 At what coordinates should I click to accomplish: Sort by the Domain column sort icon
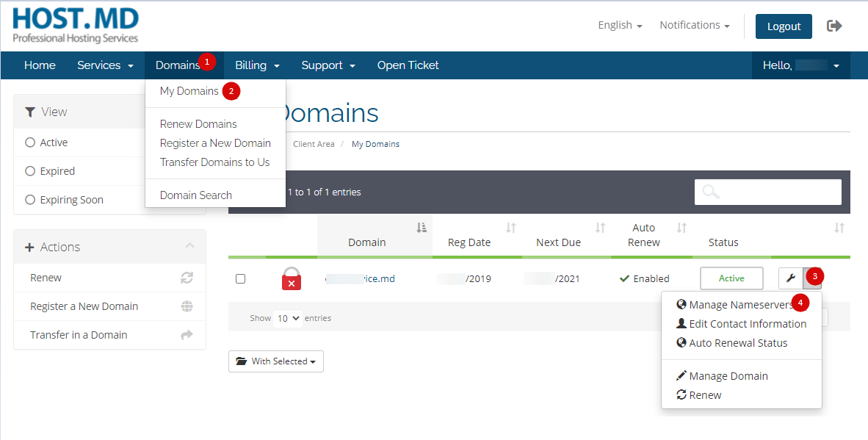(x=422, y=228)
